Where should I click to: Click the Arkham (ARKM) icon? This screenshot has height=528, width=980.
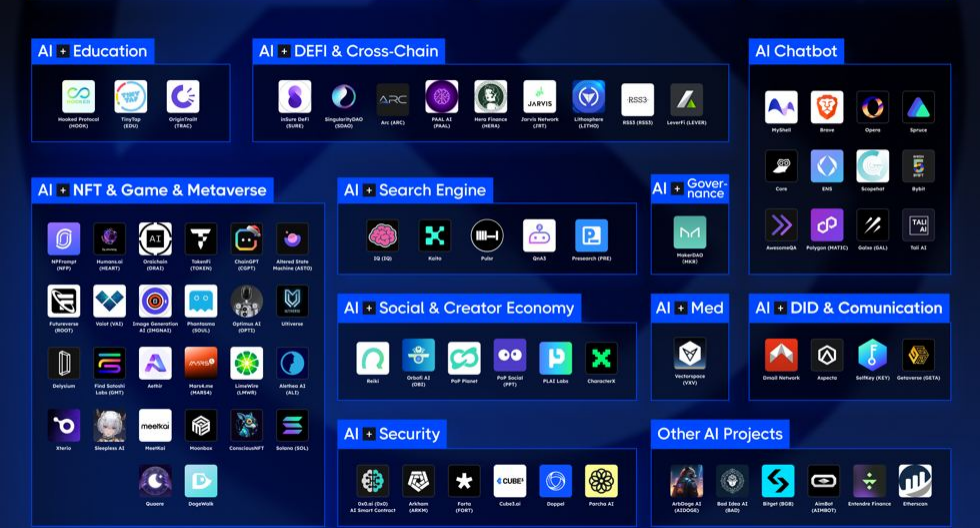pyautogui.click(x=418, y=481)
